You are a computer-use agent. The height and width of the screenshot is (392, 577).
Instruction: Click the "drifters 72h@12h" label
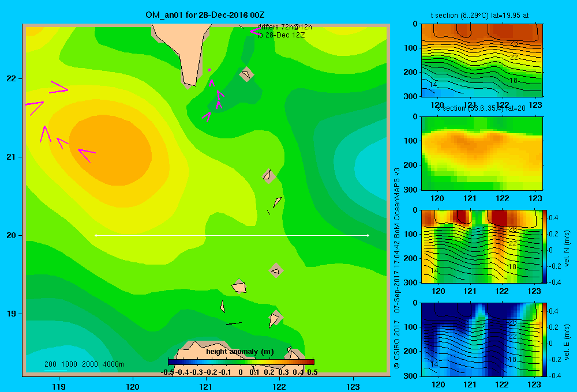284,27
